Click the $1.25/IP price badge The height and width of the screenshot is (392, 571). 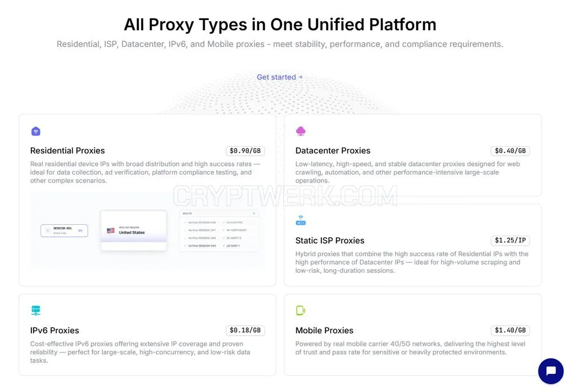(x=510, y=241)
